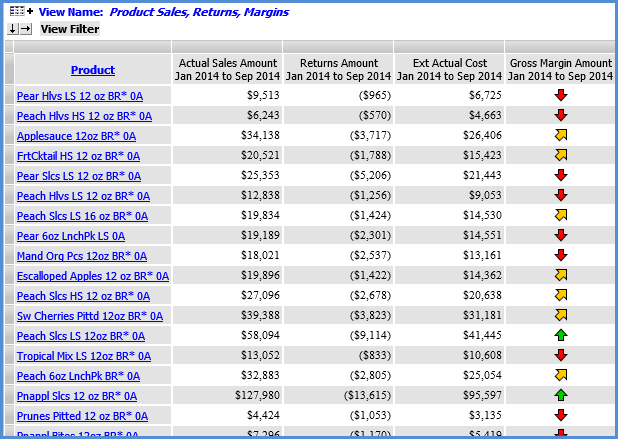Click yellow margin arrow for Sw Cherries Pittd
Screen dimensions: 618x439
[560, 315]
